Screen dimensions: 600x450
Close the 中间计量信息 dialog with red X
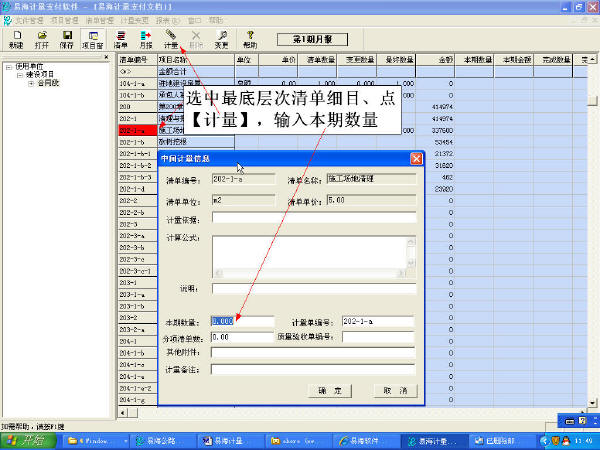pos(416,158)
